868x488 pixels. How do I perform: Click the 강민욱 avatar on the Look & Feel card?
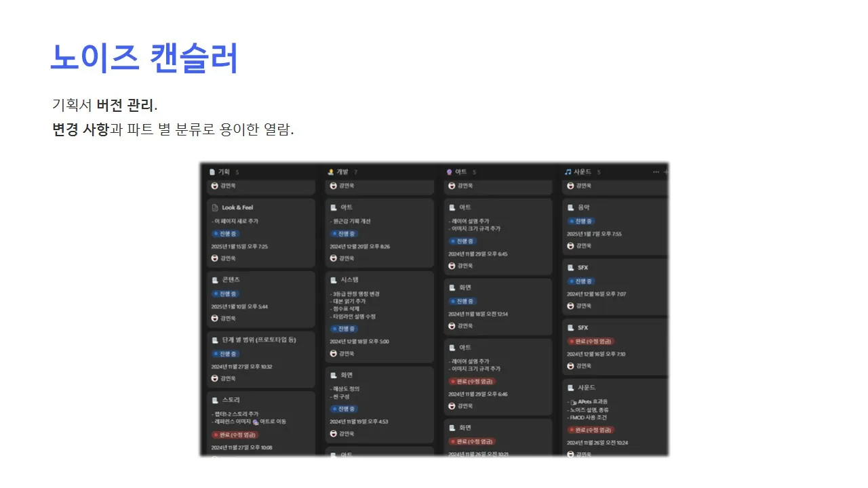point(215,258)
